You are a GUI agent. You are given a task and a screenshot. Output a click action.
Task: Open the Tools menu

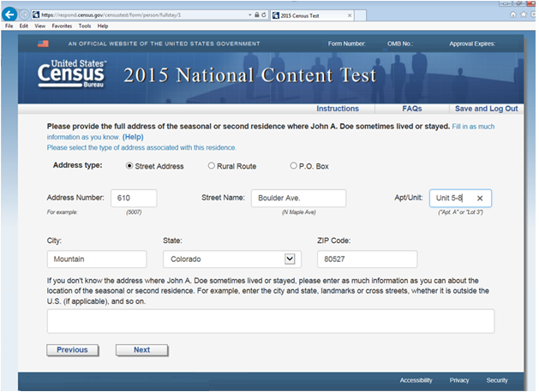85,26
